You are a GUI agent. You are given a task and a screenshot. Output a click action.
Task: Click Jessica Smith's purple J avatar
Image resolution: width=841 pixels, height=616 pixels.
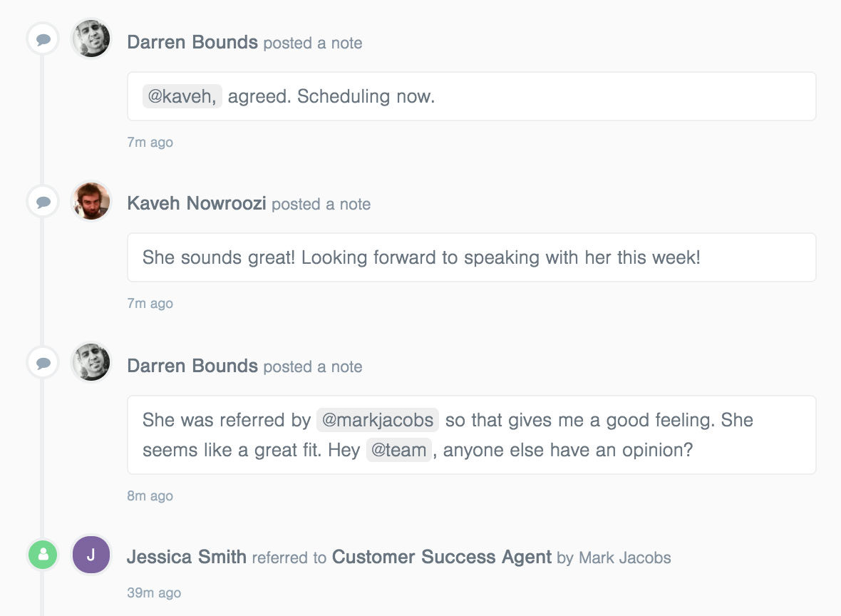coord(91,554)
